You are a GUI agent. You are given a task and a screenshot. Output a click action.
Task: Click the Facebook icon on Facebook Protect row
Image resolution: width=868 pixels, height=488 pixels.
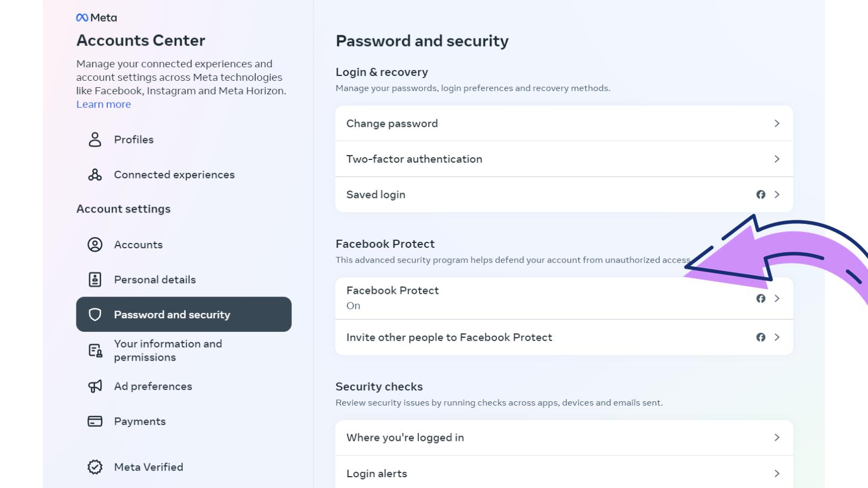coord(761,298)
